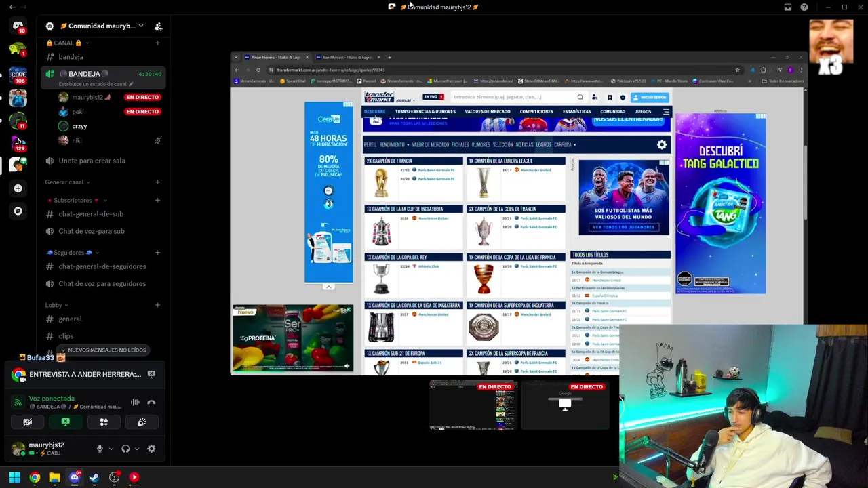Click Iniciar Sesión button on Transfermarkt
Image resolution: width=868 pixels, height=488 pixels.
(650, 97)
